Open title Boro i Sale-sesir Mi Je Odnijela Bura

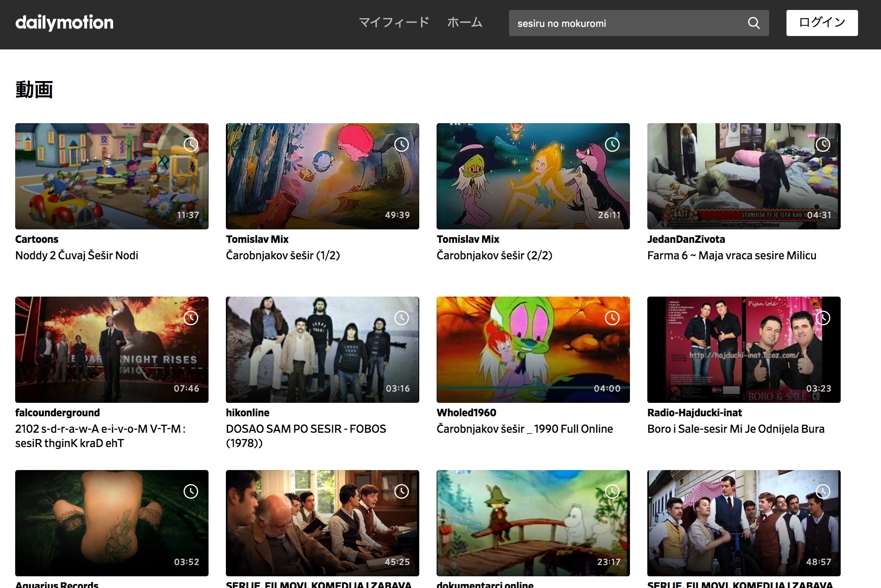736,429
